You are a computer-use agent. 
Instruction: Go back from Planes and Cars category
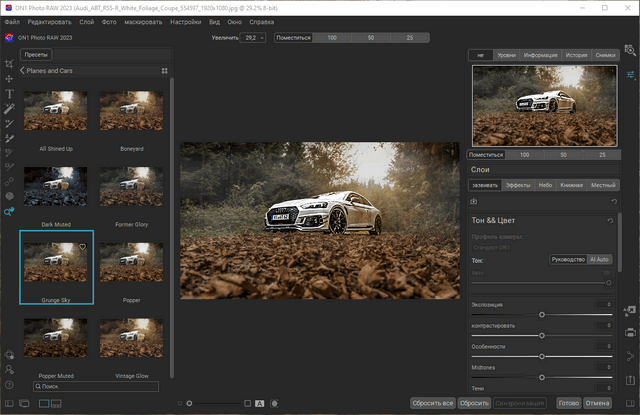[21, 71]
